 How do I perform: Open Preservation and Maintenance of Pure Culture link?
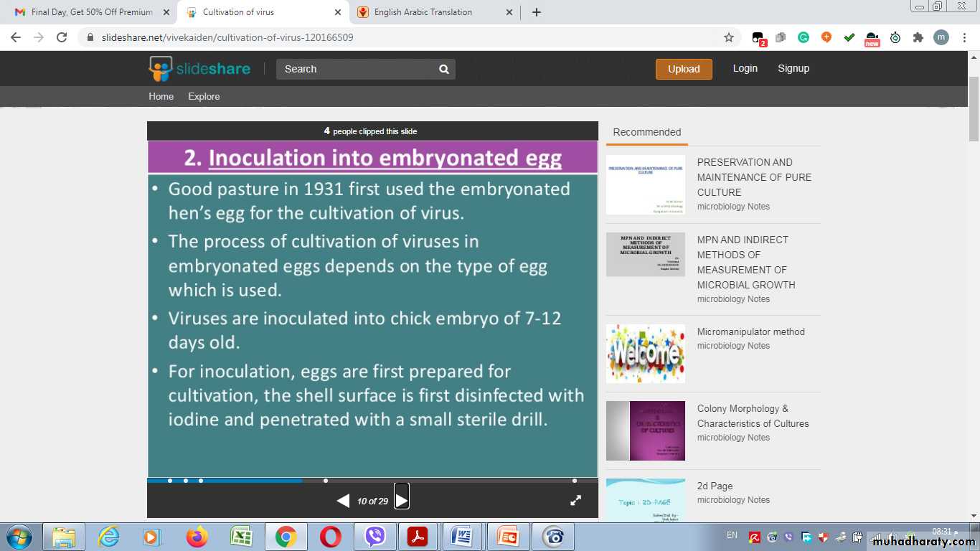(754, 177)
